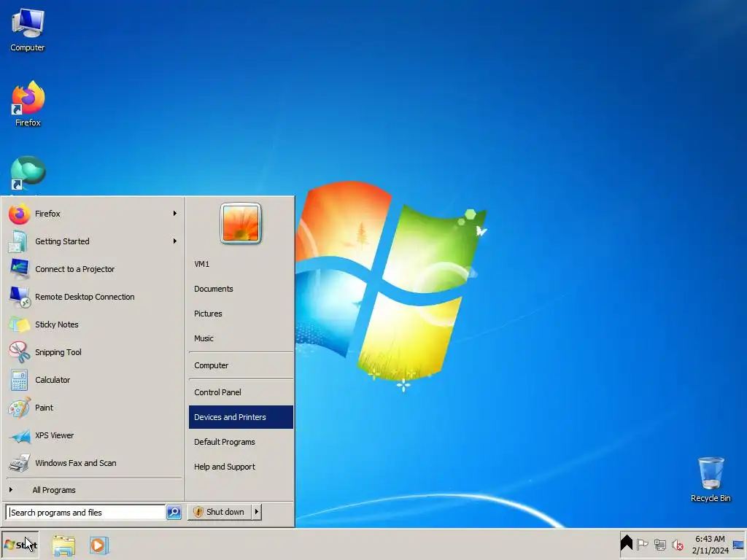Click the Start button
The width and height of the screenshot is (747, 560).
click(20, 545)
